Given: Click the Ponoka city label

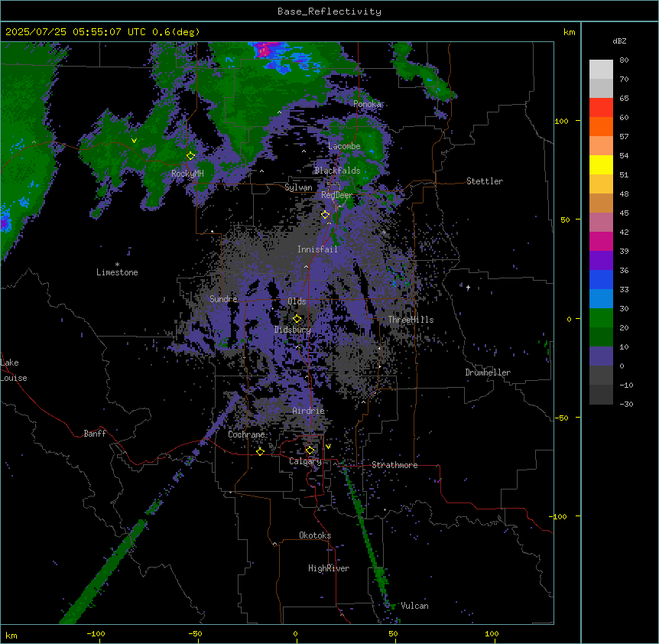Looking at the screenshot, I should click(367, 104).
